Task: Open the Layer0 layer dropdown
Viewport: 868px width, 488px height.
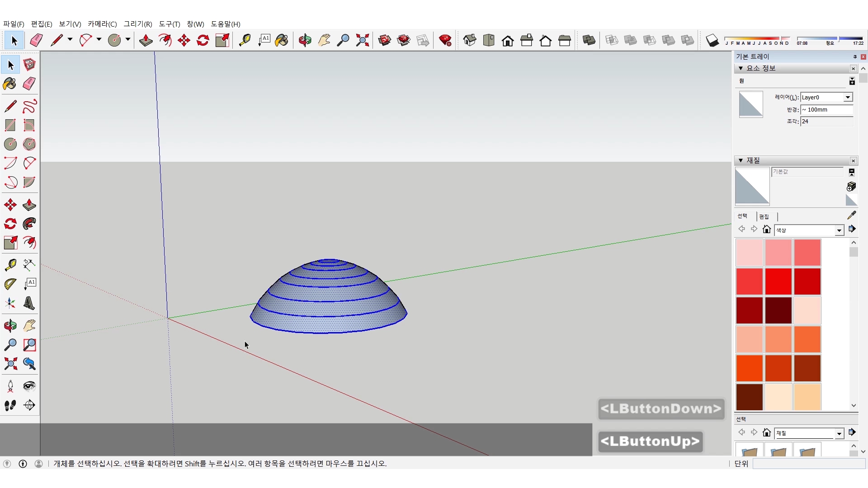Action: pyautogui.click(x=848, y=97)
